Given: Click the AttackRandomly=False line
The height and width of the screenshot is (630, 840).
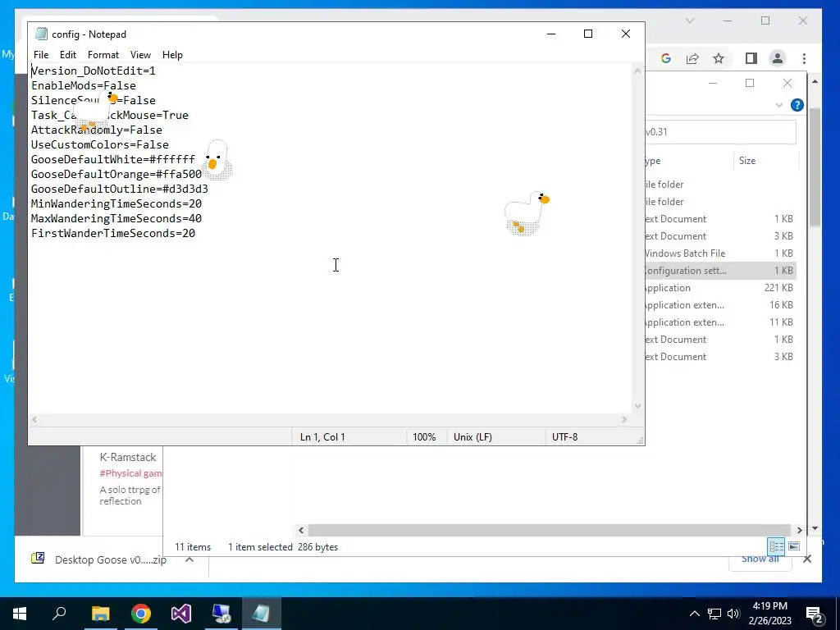Looking at the screenshot, I should click(97, 130).
